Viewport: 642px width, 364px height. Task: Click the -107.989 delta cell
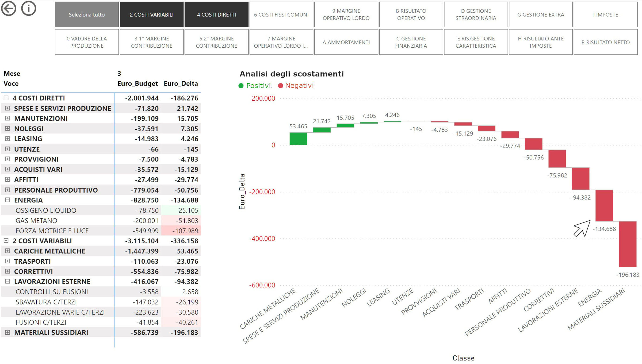click(181, 231)
